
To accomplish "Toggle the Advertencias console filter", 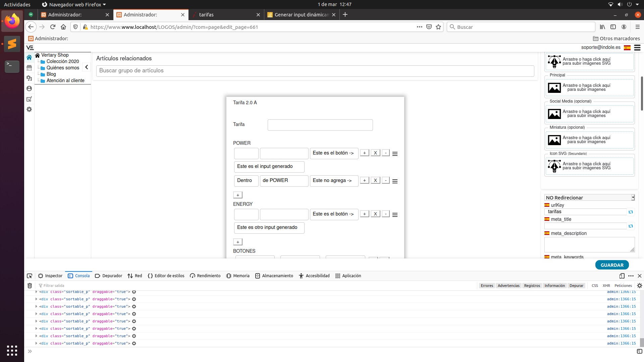I will pos(508,286).
